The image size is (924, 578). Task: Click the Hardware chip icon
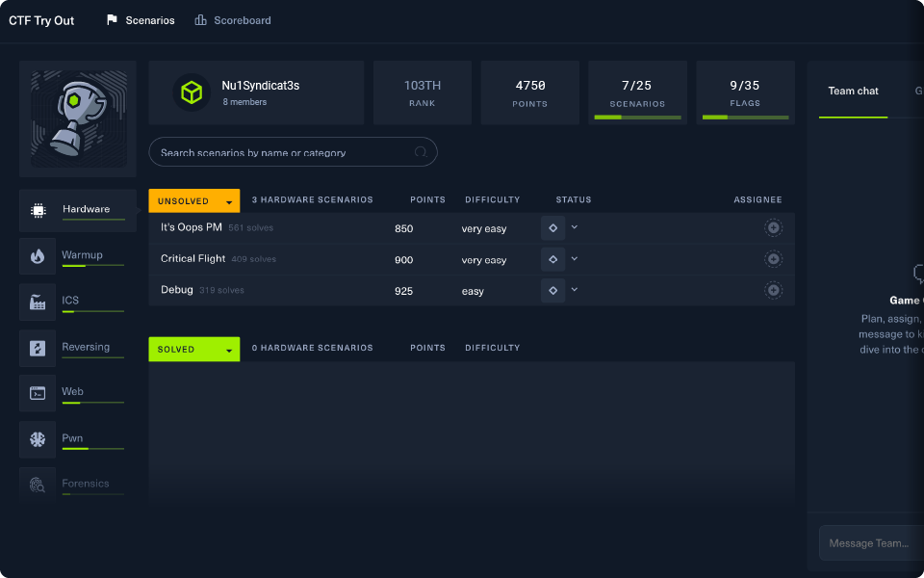click(x=38, y=211)
